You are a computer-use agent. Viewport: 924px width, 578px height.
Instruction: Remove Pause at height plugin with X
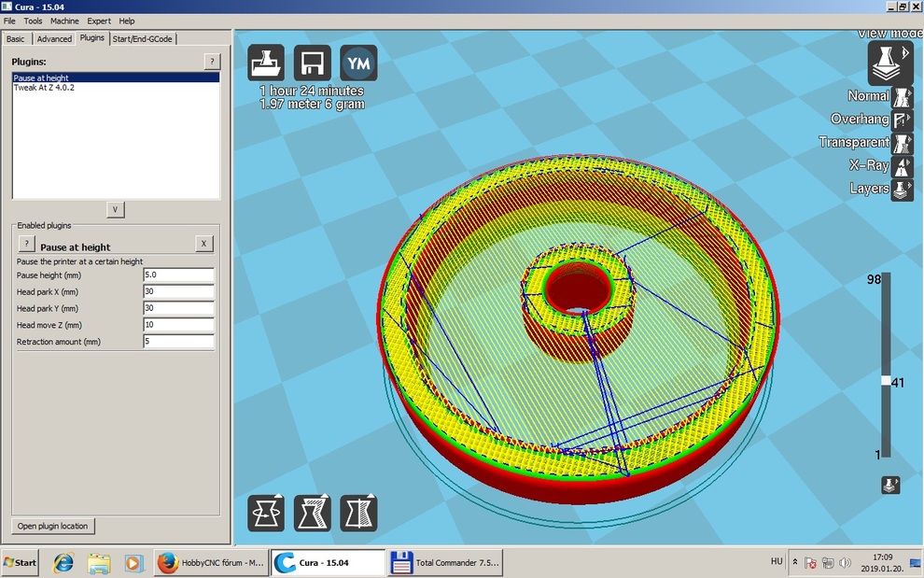click(204, 244)
